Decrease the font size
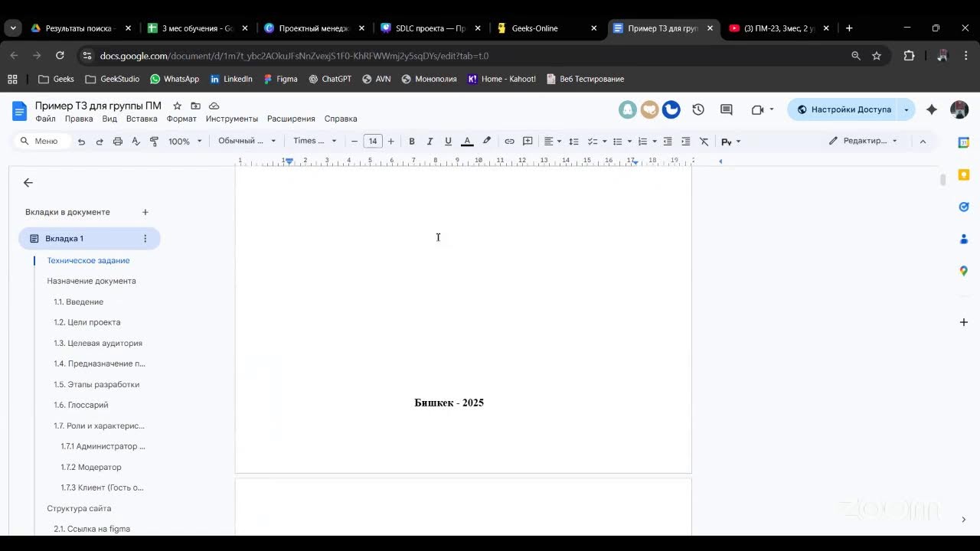 tap(354, 142)
